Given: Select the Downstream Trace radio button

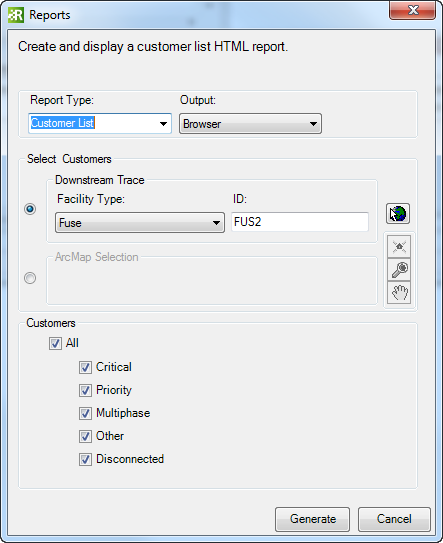Looking at the screenshot, I should (30, 209).
